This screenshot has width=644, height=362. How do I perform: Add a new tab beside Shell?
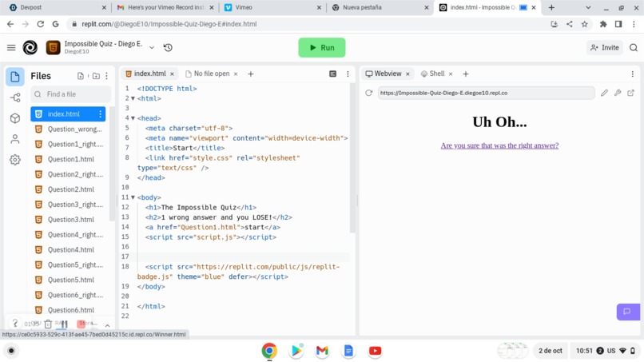(466, 74)
